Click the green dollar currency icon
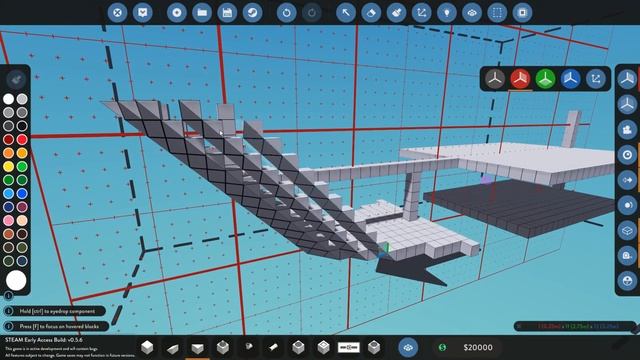This screenshot has width=640, height=360. [442, 348]
